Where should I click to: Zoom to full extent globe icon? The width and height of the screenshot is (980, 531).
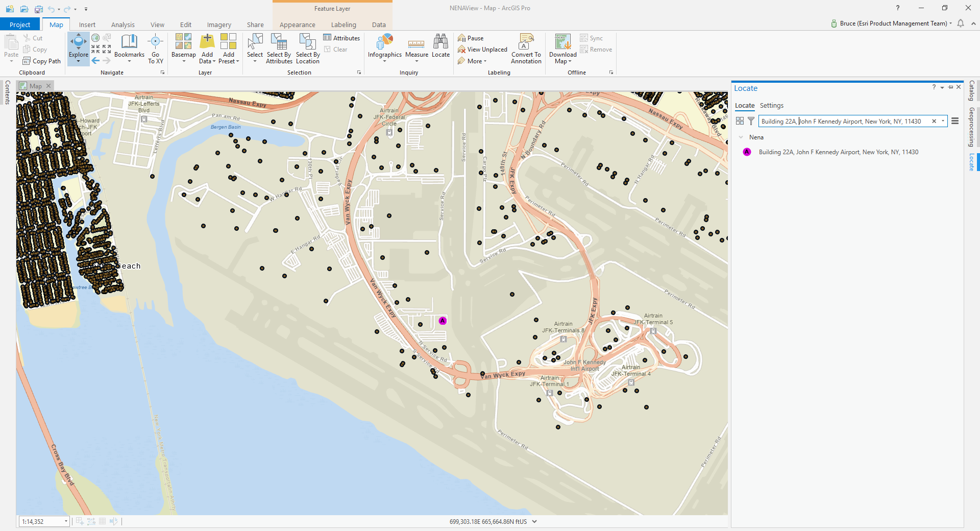click(95, 38)
